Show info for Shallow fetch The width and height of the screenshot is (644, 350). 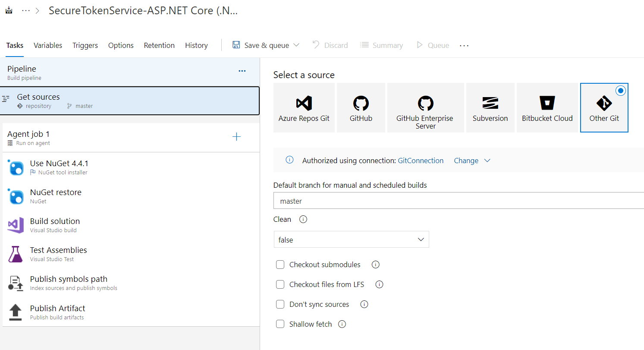pos(342,324)
